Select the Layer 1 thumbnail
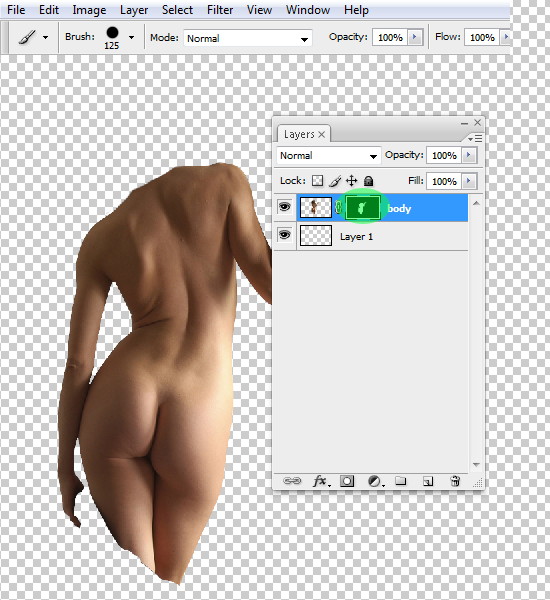The image size is (550, 600). click(316, 235)
